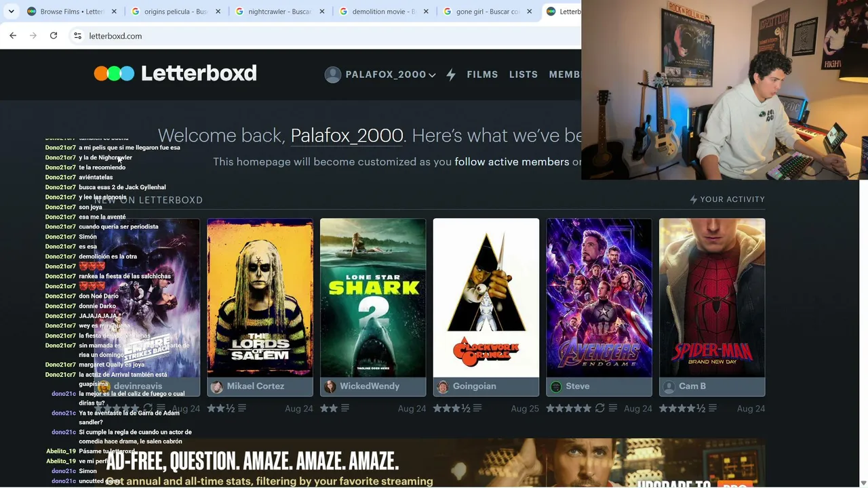This screenshot has width=868, height=488.
Task: Open review icon under Spider-Man Brand New Day
Action: click(x=713, y=408)
